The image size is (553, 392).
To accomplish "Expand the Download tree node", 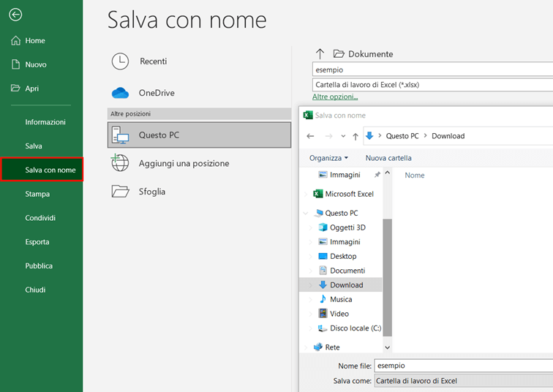I will tap(311, 284).
